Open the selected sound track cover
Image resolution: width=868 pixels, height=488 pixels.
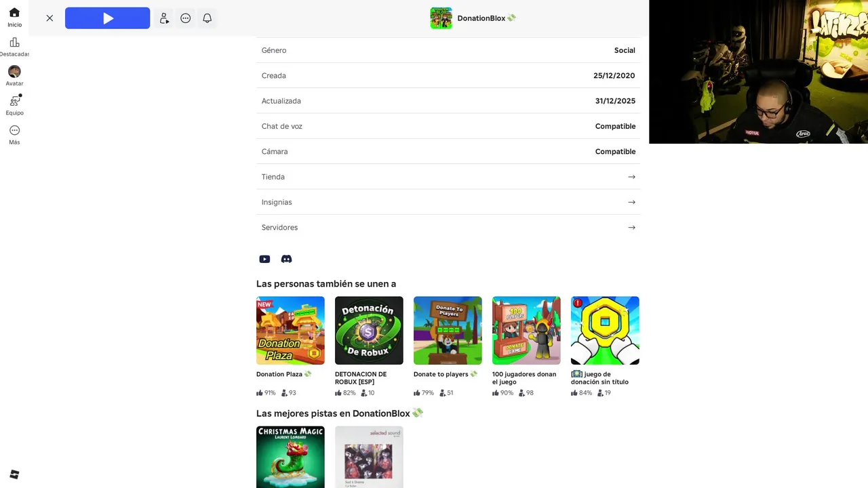(x=369, y=457)
